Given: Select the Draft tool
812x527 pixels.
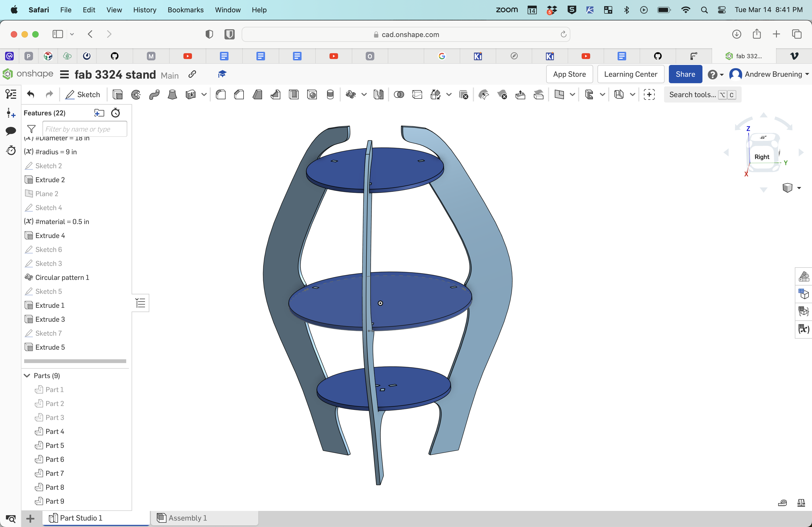Looking at the screenshot, I should click(257, 94).
